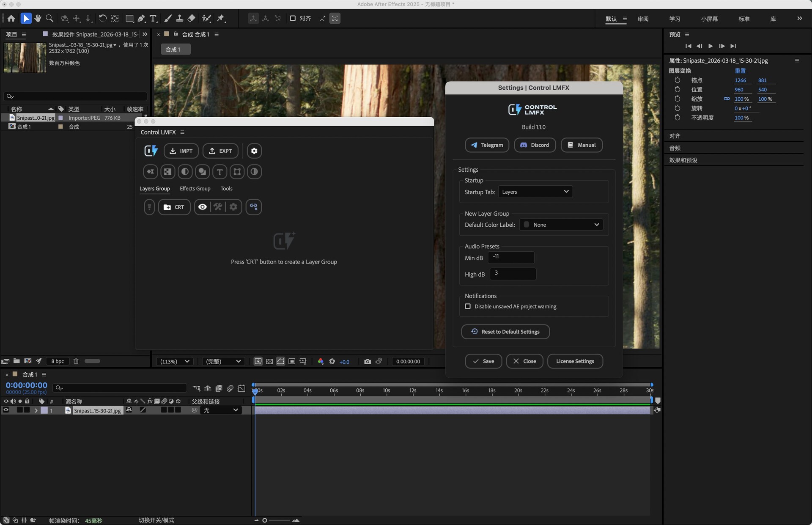Click Reset to Default Settings button
This screenshot has width=812, height=525.
click(x=505, y=332)
